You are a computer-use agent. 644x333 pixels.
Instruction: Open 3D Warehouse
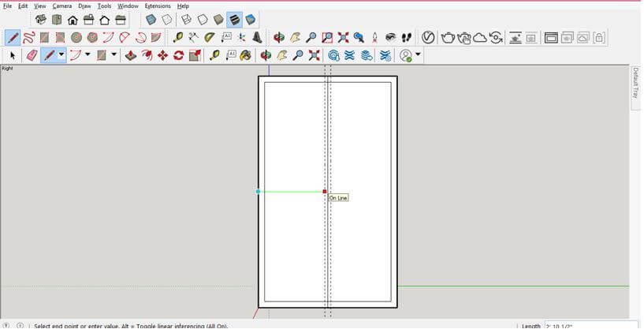pyautogui.click(x=333, y=55)
